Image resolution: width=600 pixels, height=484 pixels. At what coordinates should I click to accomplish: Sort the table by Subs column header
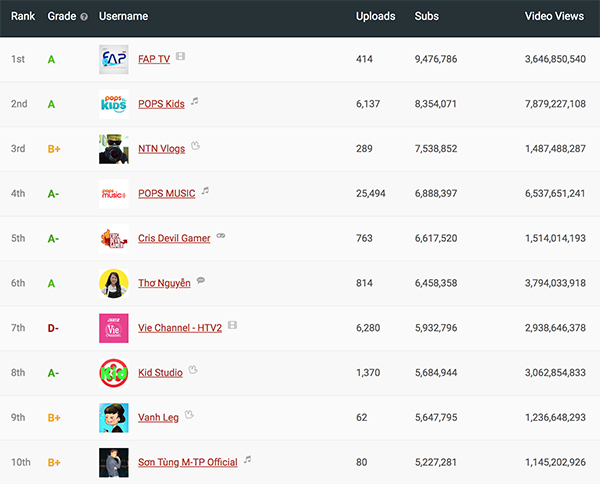(427, 17)
